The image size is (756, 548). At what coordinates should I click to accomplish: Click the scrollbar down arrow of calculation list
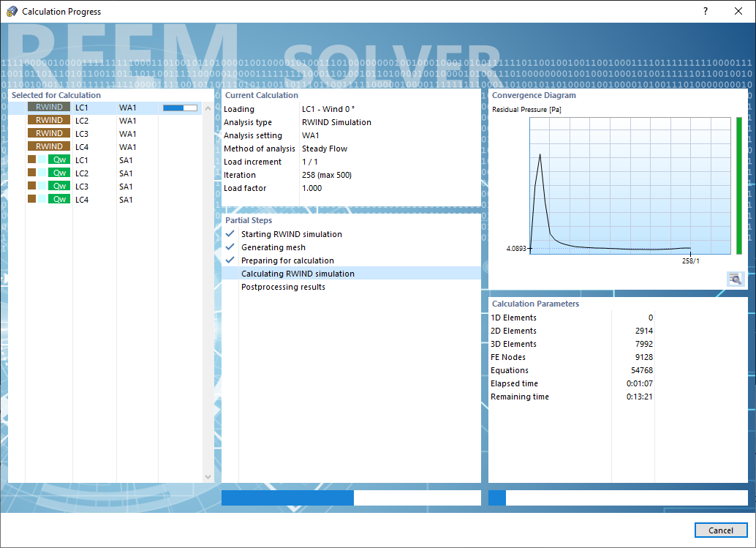click(207, 476)
